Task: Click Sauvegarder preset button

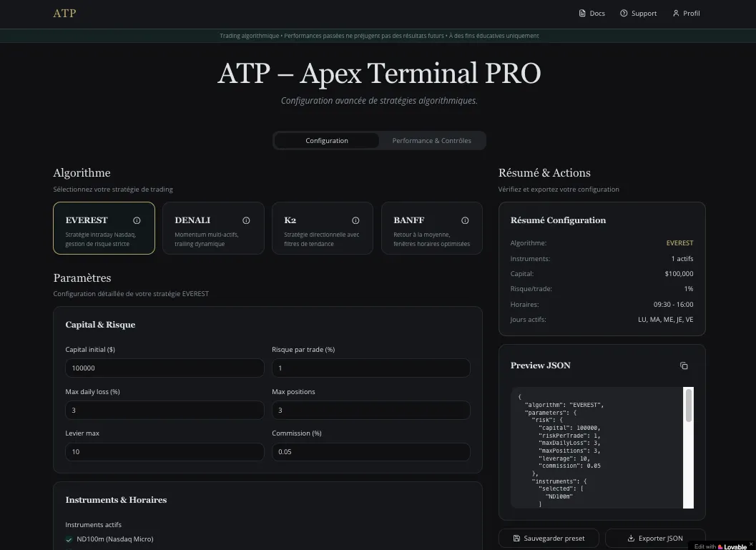Action: [x=549, y=539]
